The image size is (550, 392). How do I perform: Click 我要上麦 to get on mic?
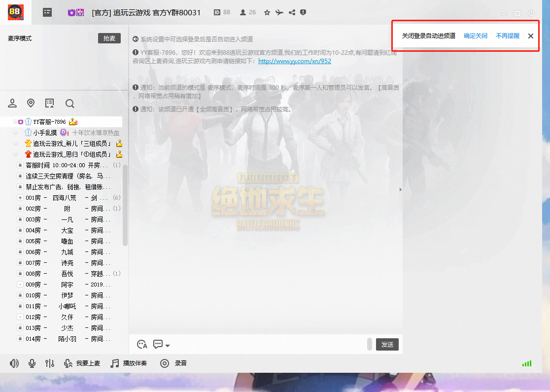[82, 363]
